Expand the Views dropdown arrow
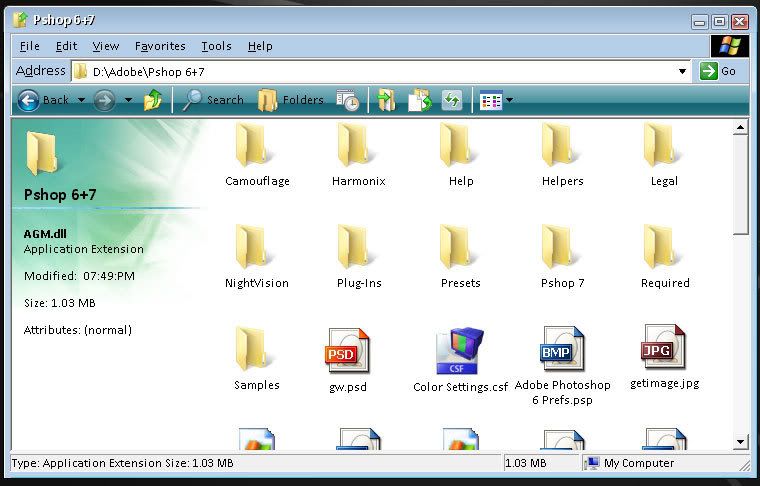The image size is (760, 486). click(509, 100)
